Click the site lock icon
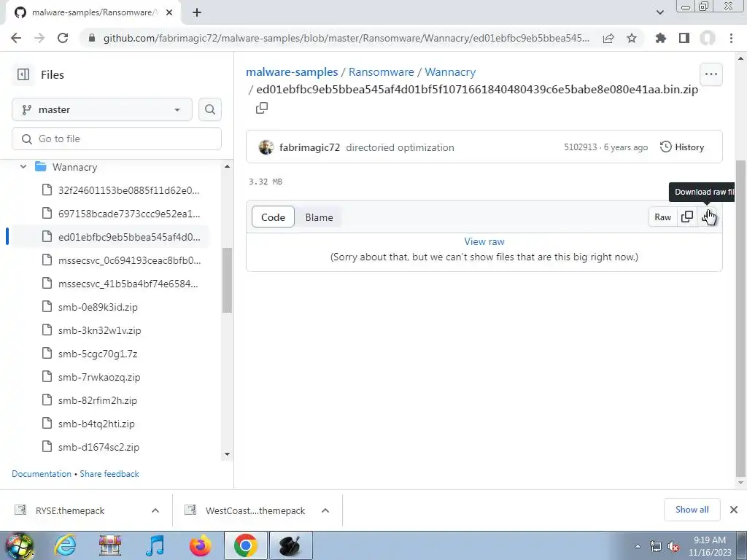Viewport: 747px width, 560px height. (x=92, y=38)
